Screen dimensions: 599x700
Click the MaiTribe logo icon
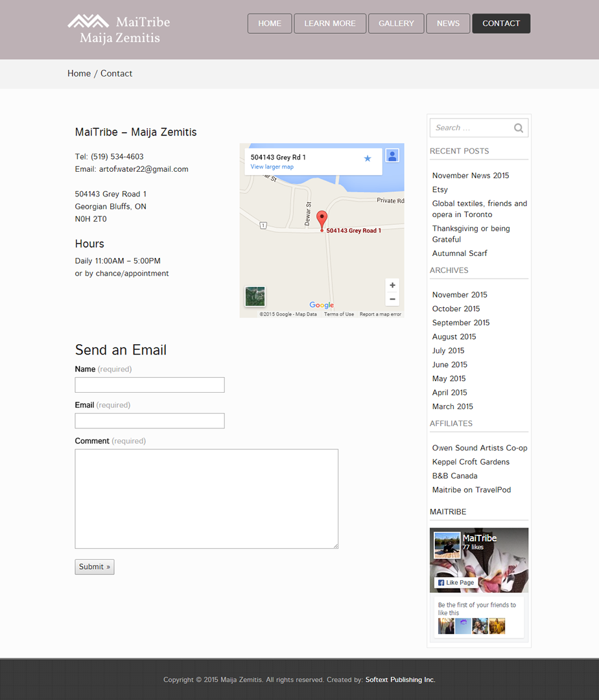click(x=88, y=21)
